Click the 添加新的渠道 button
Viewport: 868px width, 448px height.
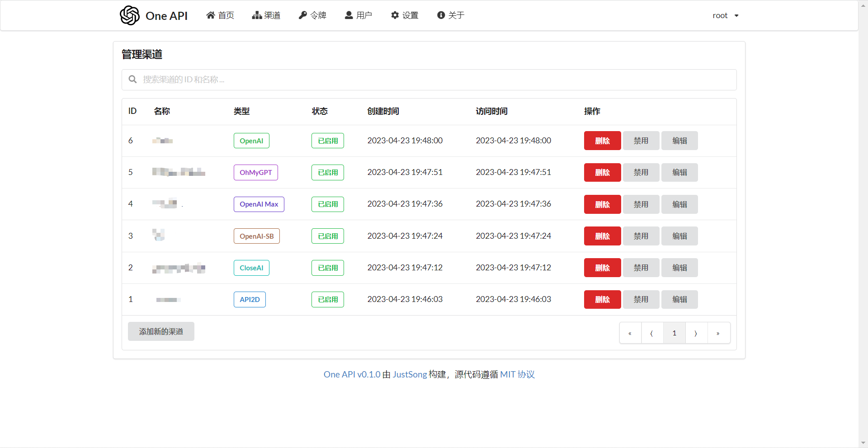[160, 331]
